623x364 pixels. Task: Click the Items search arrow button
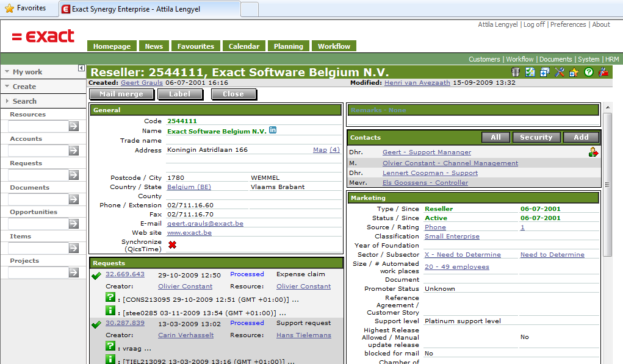point(74,248)
